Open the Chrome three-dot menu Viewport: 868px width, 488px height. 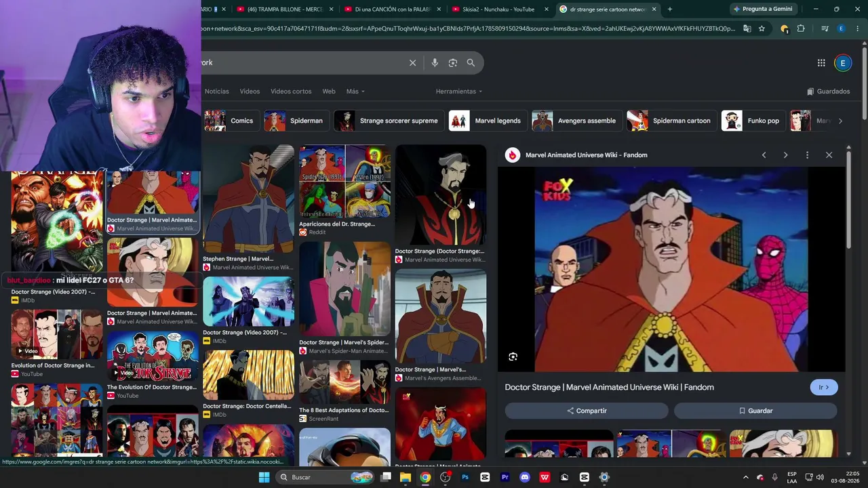click(x=856, y=28)
